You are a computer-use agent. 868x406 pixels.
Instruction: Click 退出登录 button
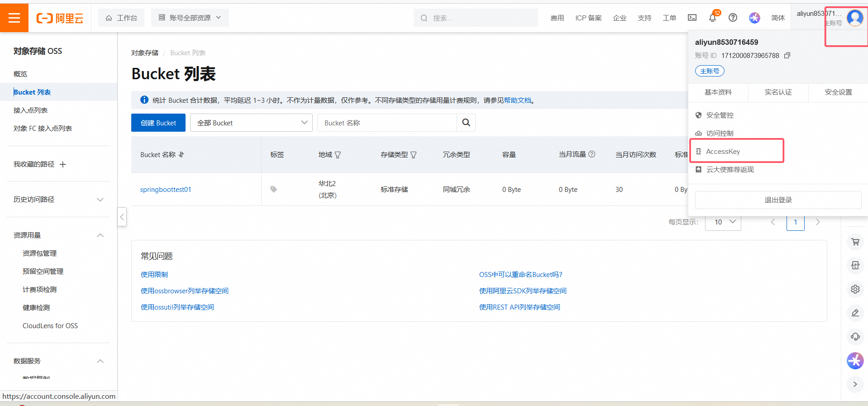(x=778, y=200)
